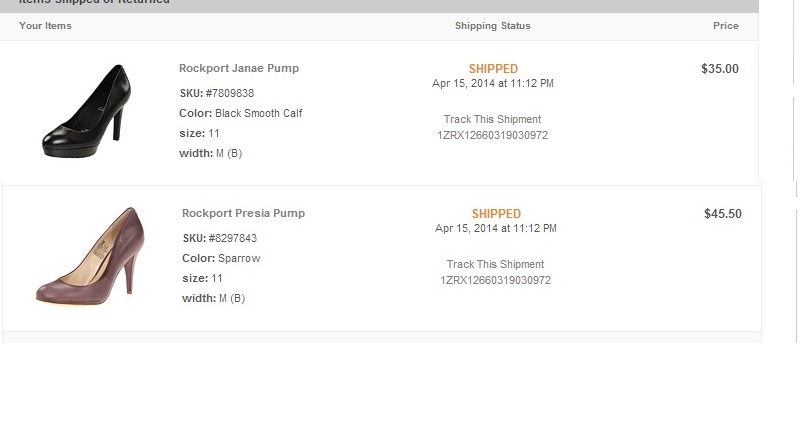The image size is (803, 429).
Task: Click the ship date under the Janae Pump status
Action: [492, 84]
